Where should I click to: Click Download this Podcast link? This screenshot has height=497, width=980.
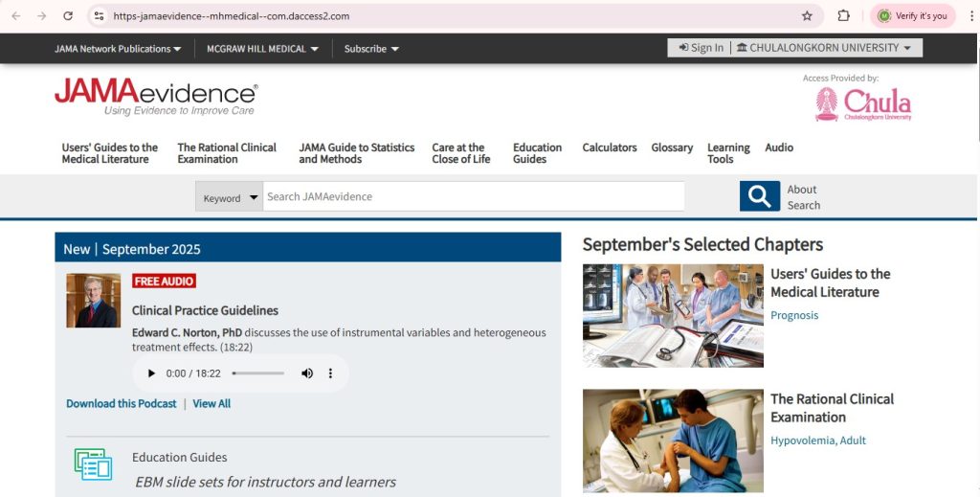click(122, 404)
